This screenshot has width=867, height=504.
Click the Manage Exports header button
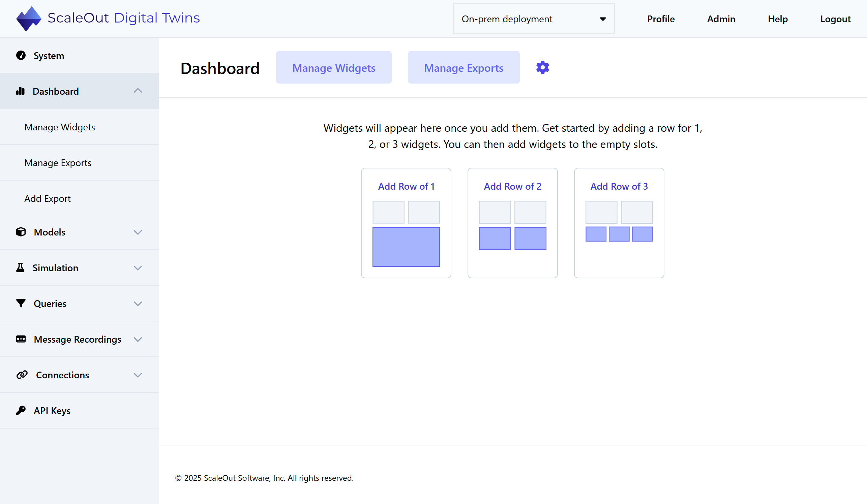pyautogui.click(x=464, y=67)
